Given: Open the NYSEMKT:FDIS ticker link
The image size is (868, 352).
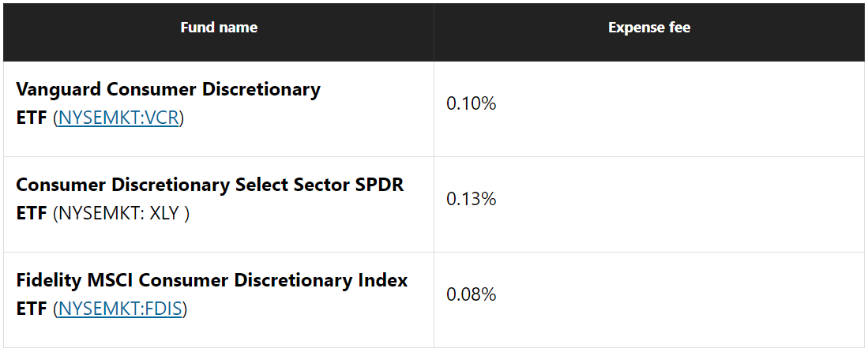Looking at the screenshot, I should click(x=120, y=309).
